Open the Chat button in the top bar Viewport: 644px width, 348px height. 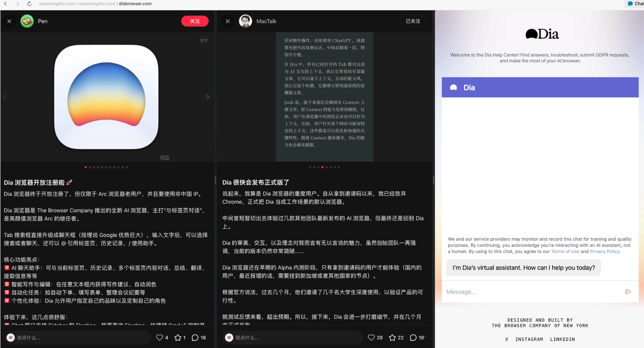[x=636, y=4]
